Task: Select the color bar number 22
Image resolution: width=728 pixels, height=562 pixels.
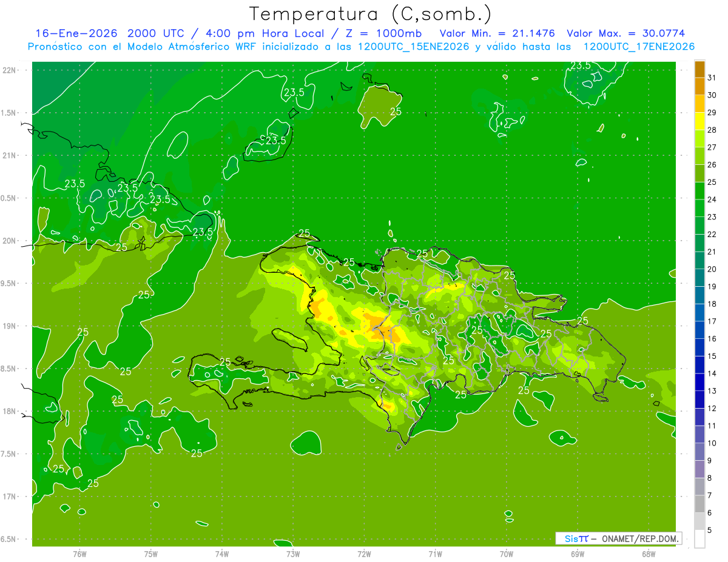Action: point(712,235)
